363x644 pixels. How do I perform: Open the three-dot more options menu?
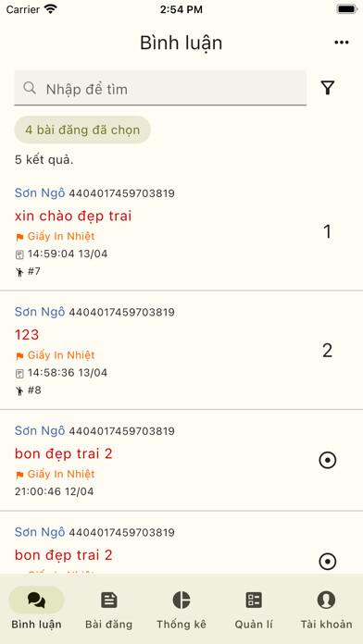click(x=341, y=43)
